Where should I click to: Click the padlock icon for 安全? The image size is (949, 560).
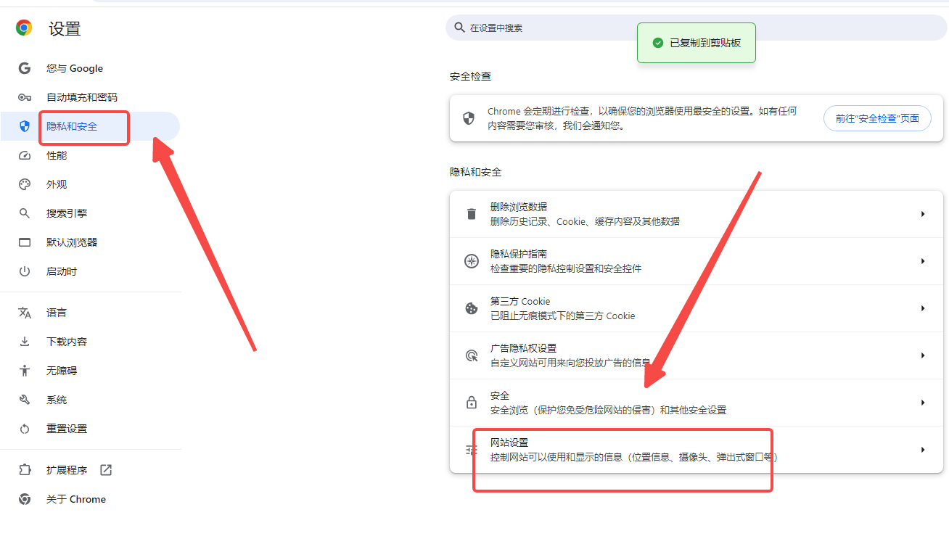click(472, 403)
